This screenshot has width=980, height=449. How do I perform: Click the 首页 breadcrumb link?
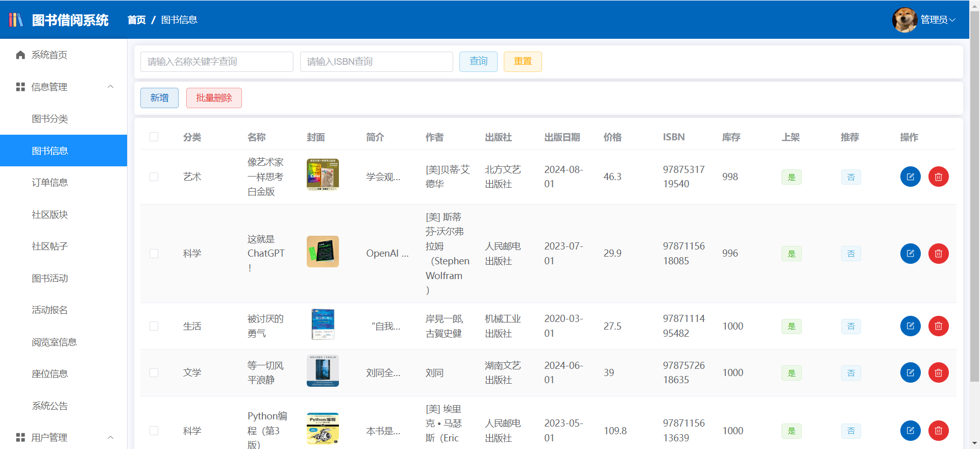[137, 20]
